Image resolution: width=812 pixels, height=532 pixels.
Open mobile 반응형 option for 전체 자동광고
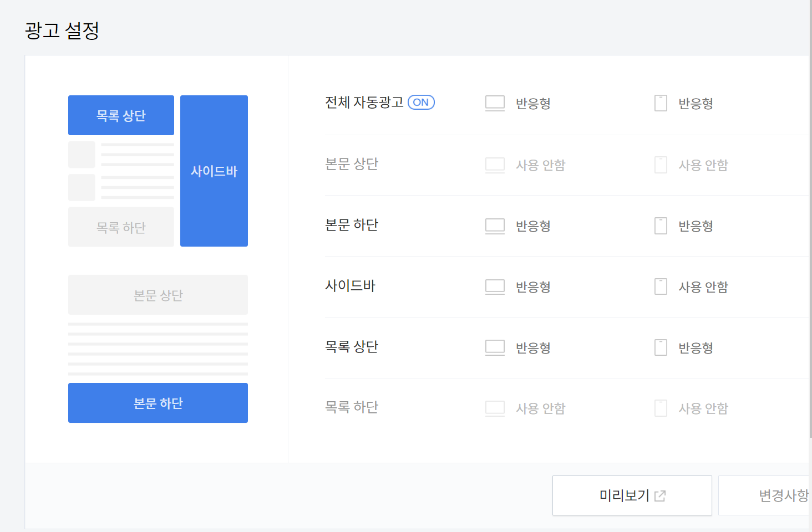696,104
